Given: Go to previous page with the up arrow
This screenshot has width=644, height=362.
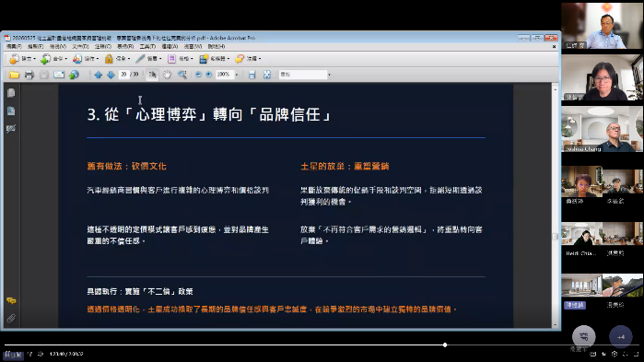Looking at the screenshot, I should pyautogui.click(x=99, y=75).
